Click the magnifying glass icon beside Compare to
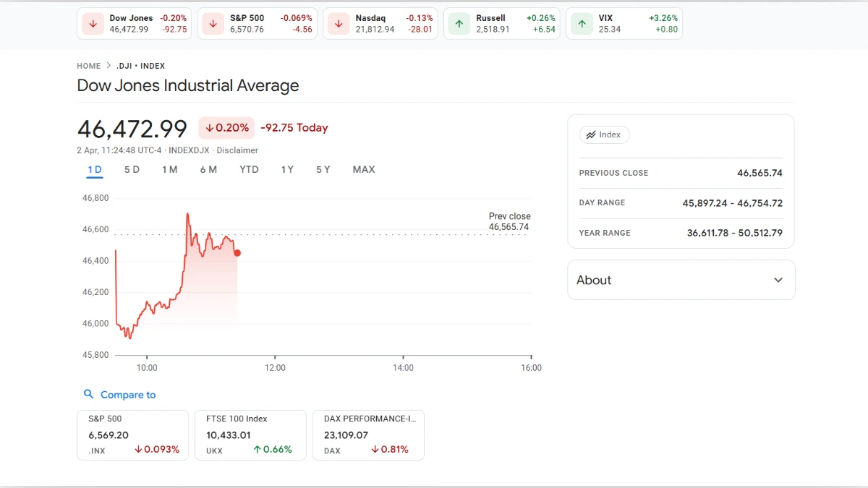This screenshot has height=488, width=868. pyautogui.click(x=88, y=394)
